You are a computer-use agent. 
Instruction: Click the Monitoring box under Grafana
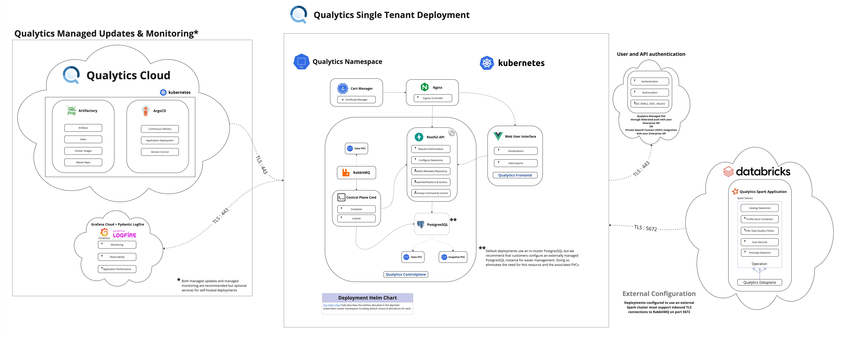click(x=117, y=245)
